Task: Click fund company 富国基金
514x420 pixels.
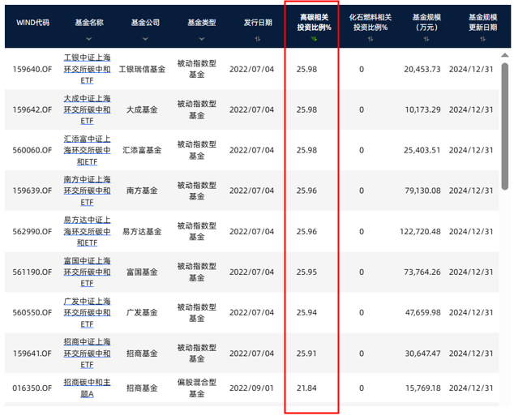Action: [142, 272]
